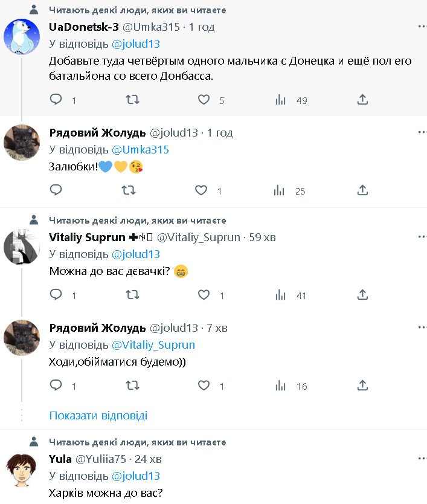The image size is (427, 504).
Task: View analytics of UaDonetsk-3's tweet
Action: click(x=280, y=100)
